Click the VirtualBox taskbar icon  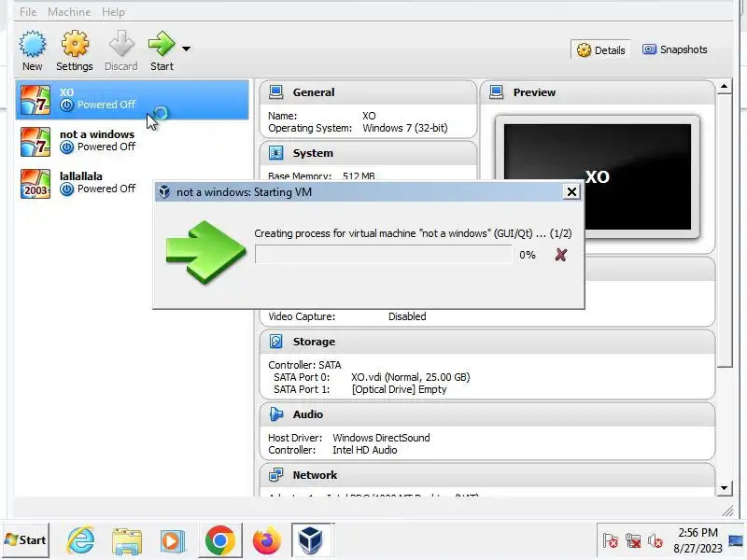311,541
